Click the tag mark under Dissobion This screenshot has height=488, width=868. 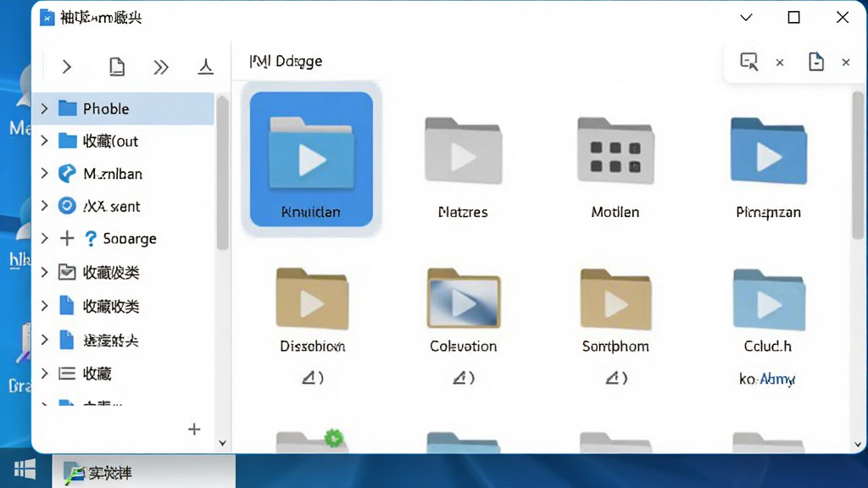click(x=313, y=378)
